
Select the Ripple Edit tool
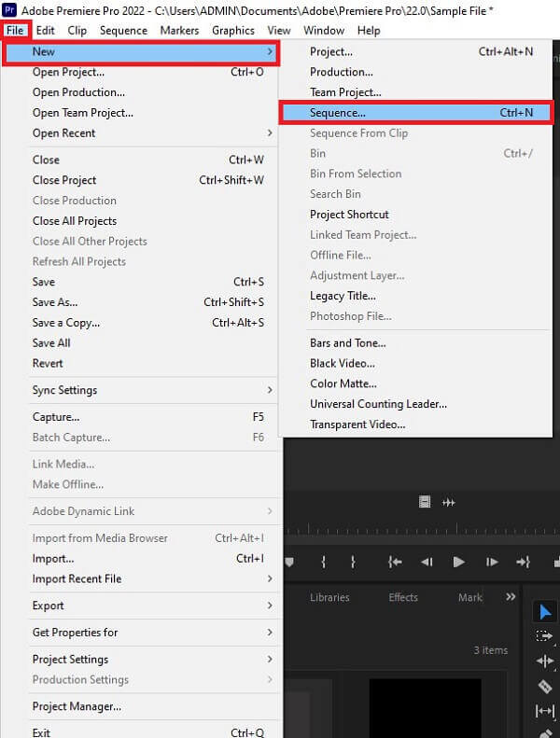544,661
